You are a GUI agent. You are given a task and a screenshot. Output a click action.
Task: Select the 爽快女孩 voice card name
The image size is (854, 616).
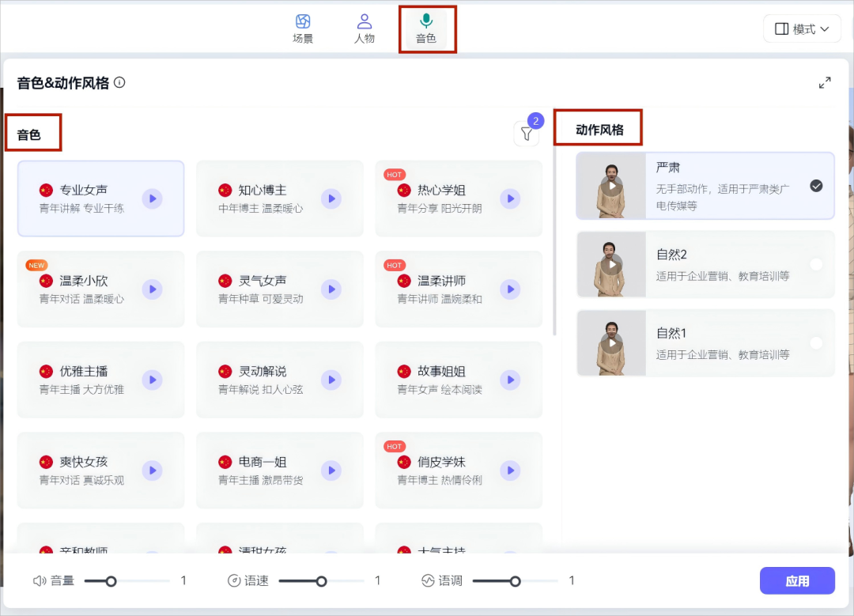83,462
